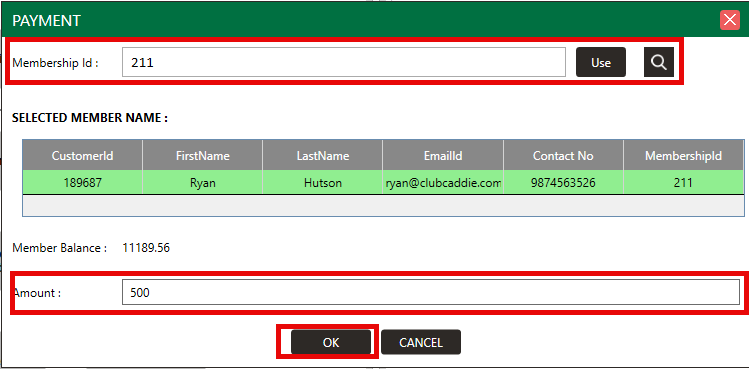Select the Ryan first name cell
The height and width of the screenshot is (369, 749).
(203, 183)
